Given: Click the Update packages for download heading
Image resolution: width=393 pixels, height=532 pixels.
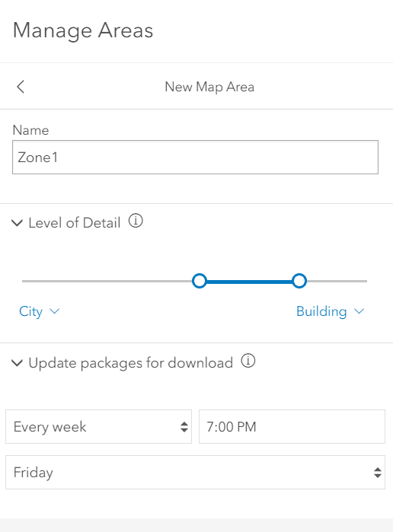Looking at the screenshot, I should [x=131, y=363].
